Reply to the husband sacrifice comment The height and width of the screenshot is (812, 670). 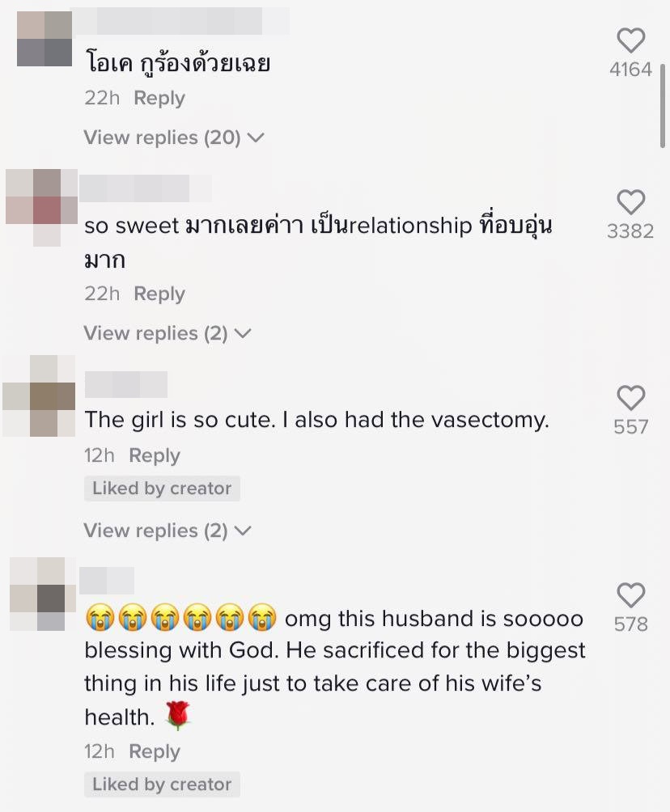155,751
